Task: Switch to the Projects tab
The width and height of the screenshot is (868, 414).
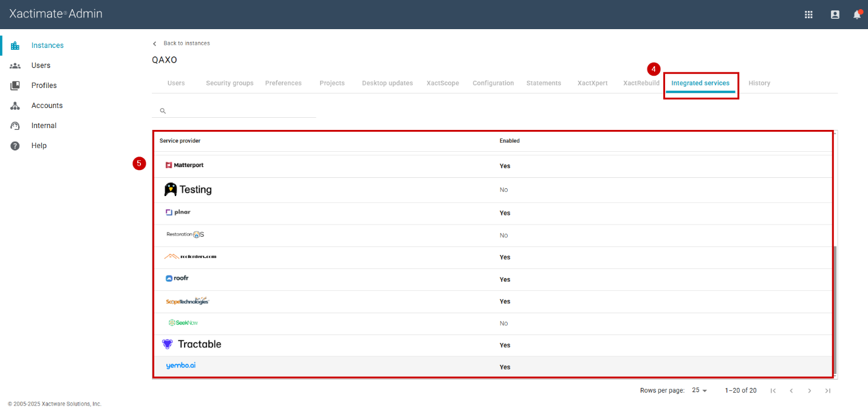Action: coord(332,83)
